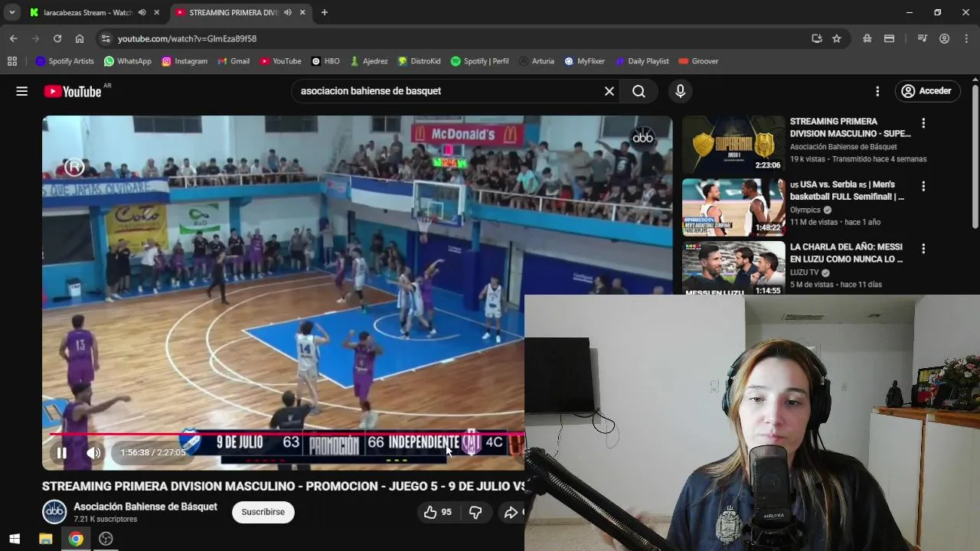Open Asociación Bahiense de Básquet channel name link

145,507
